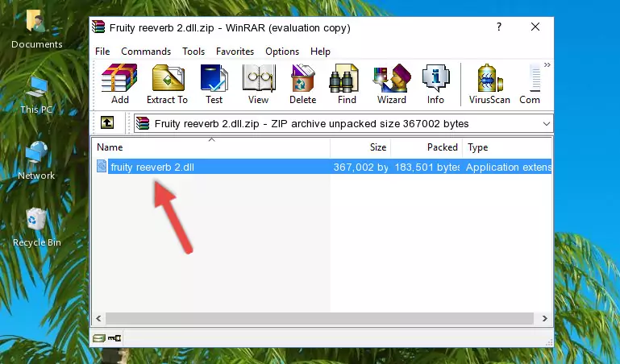Open the Options menu
The height and width of the screenshot is (364, 620).
pyautogui.click(x=282, y=52)
